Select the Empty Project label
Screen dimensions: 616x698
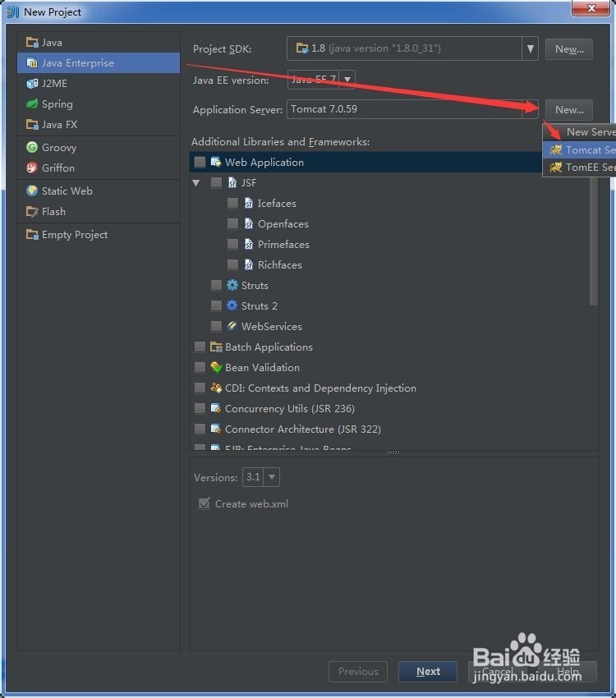[74, 235]
